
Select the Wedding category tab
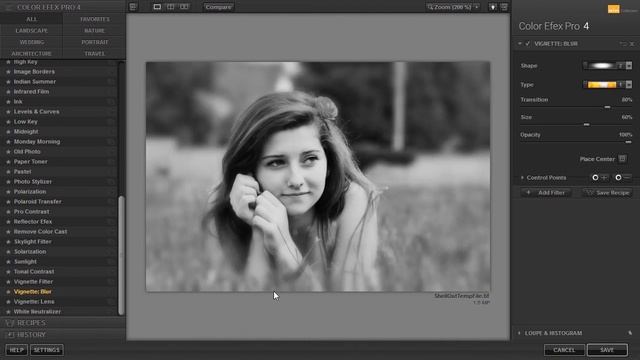31,42
